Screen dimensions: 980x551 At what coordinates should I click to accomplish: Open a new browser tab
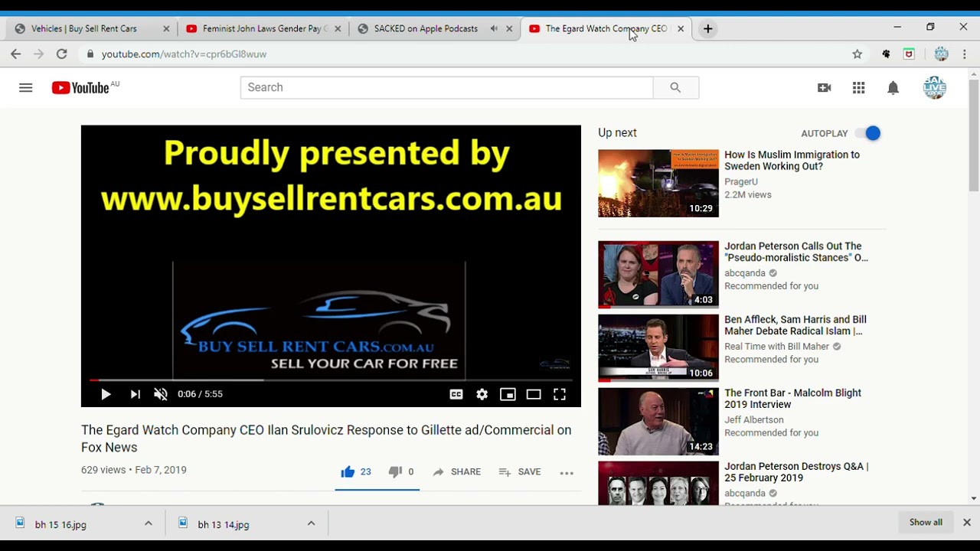(708, 28)
